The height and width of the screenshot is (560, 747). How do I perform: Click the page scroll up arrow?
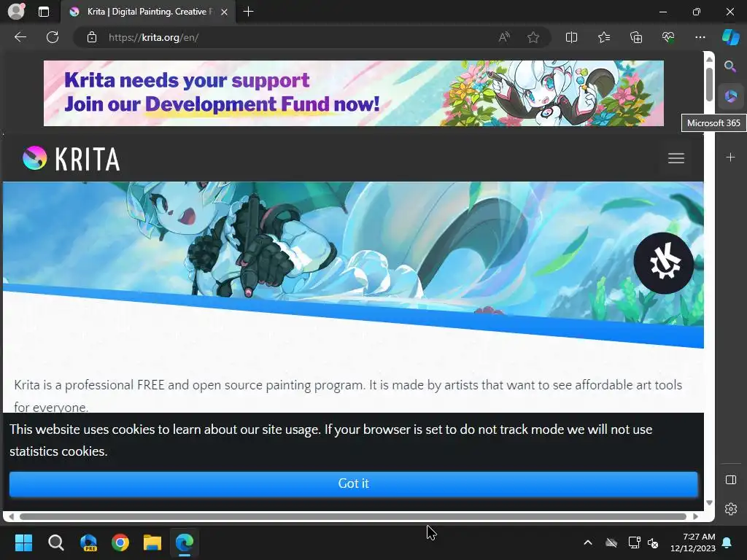pos(709,59)
